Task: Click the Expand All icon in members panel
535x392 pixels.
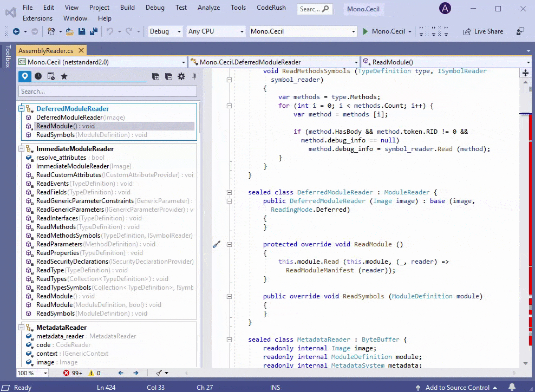Action: 156,76
